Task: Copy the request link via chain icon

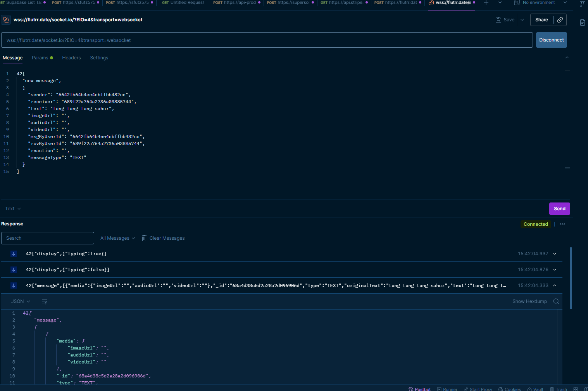Action: pyautogui.click(x=560, y=20)
